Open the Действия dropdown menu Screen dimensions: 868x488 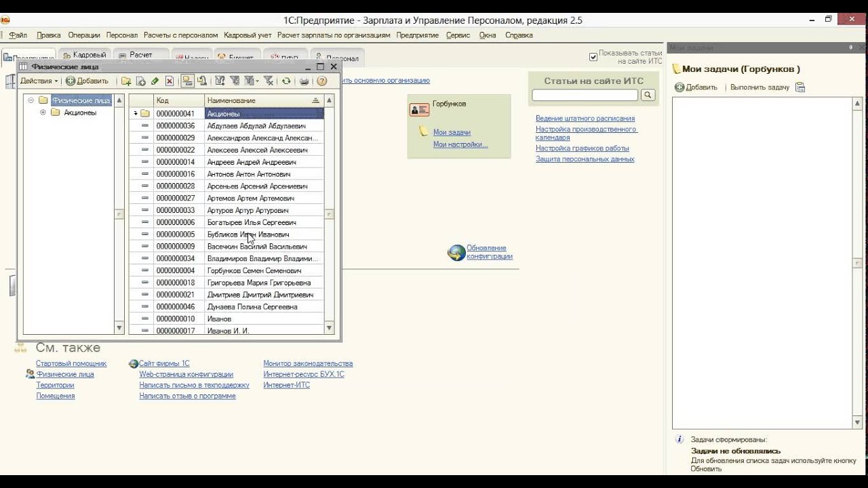tap(39, 81)
